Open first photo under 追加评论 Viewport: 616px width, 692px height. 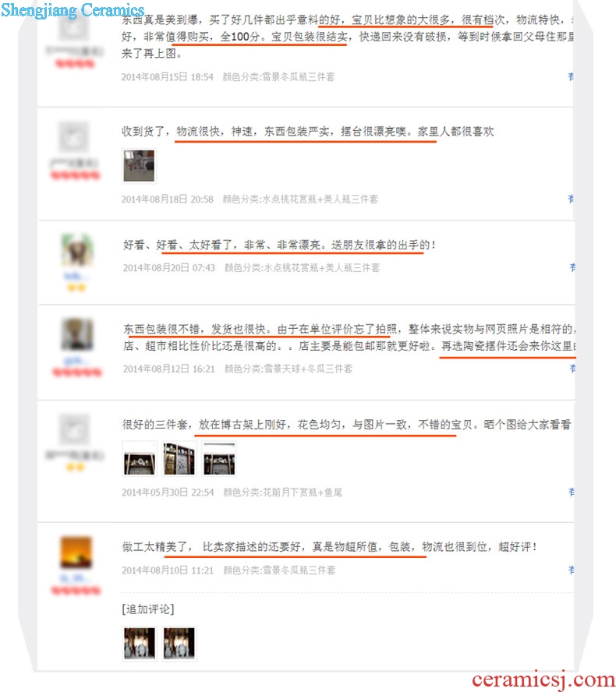(140, 643)
